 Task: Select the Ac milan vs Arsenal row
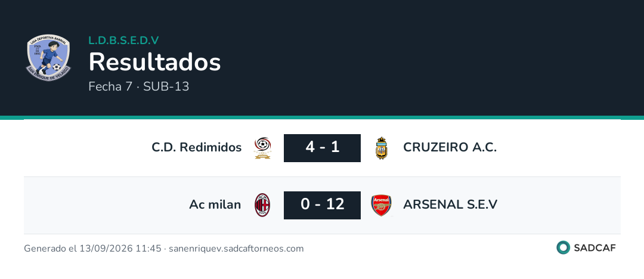tap(322, 205)
